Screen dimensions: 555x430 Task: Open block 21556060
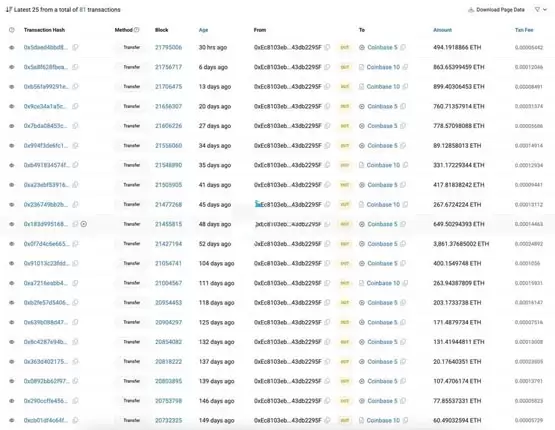[x=168, y=145]
